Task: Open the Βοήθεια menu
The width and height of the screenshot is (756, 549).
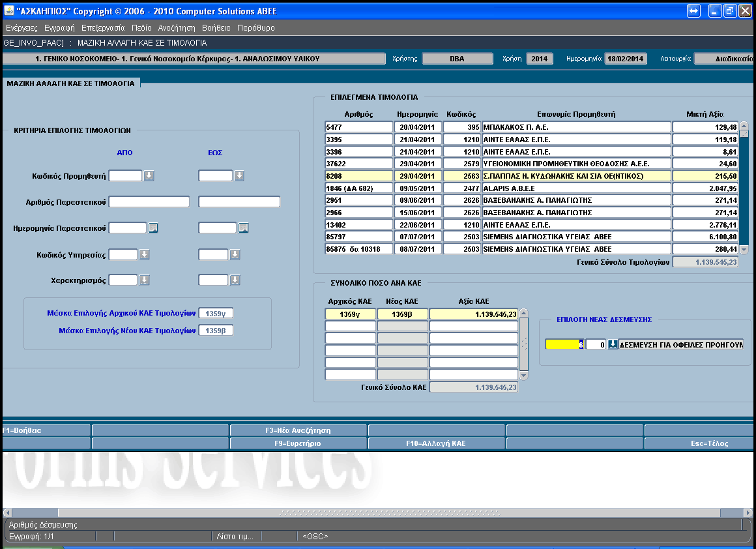Action: [216, 28]
